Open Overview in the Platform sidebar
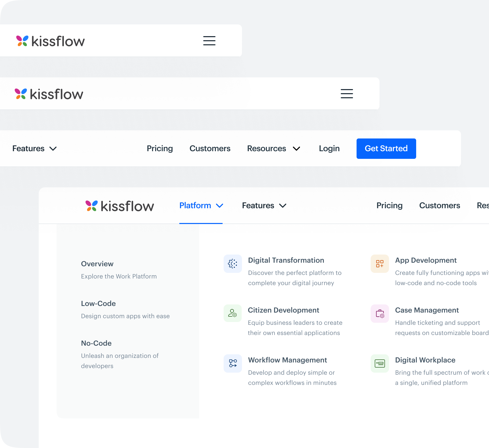 pos(97,264)
